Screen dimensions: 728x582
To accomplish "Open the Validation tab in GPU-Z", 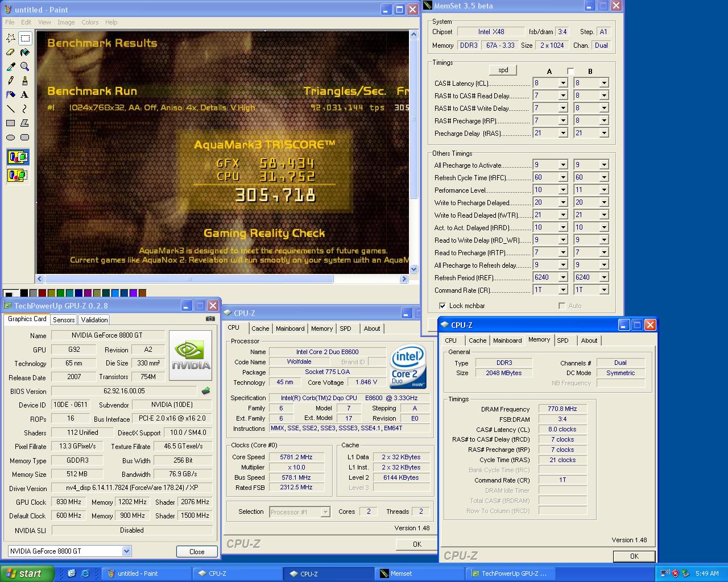I will [x=94, y=320].
